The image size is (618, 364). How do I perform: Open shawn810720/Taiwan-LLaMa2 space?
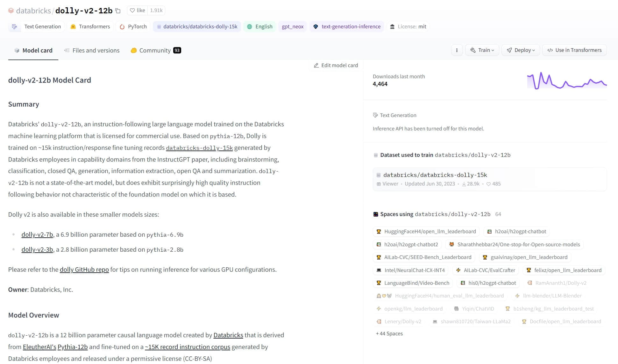tap(472, 321)
